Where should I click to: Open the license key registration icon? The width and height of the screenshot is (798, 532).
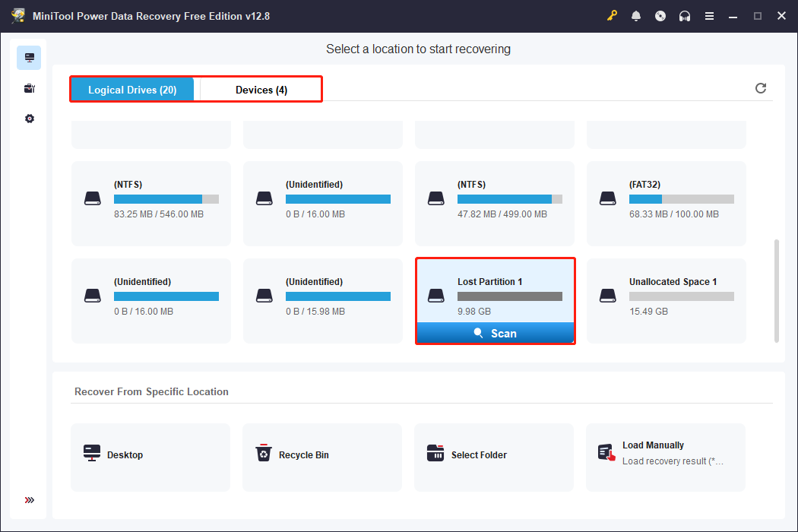(613, 15)
